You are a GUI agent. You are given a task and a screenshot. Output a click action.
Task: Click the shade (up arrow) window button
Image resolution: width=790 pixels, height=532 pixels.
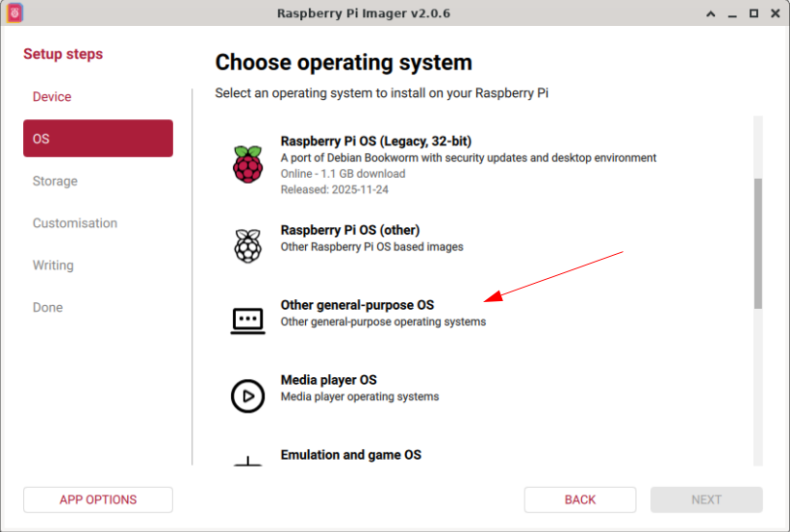point(710,13)
